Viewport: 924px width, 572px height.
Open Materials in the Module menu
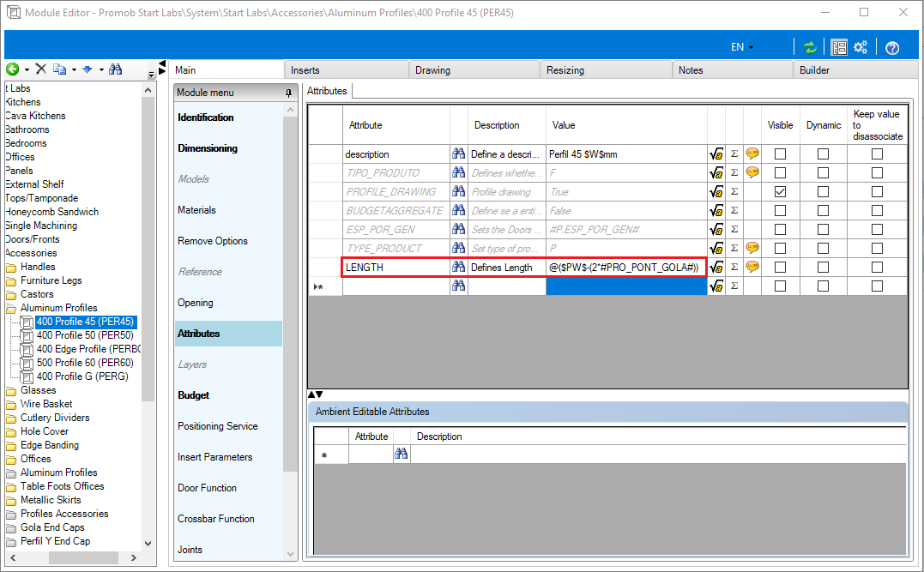196,210
